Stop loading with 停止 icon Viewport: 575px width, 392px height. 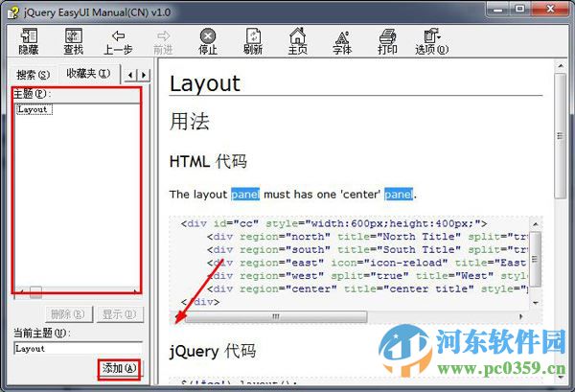click(208, 41)
